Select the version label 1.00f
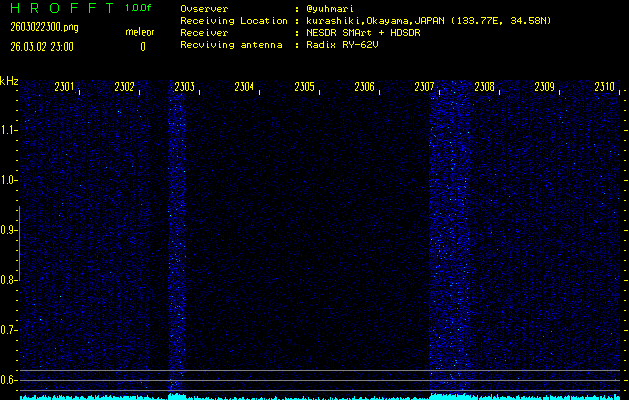This screenshot has width=629, height=400. (138, 8)
